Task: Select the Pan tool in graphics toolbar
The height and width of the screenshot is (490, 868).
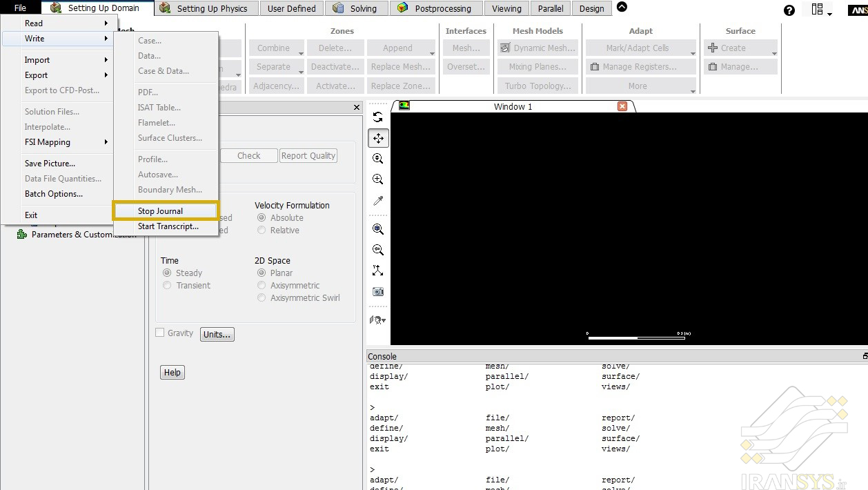Action: pyautogui.click(x=378, y=138)
